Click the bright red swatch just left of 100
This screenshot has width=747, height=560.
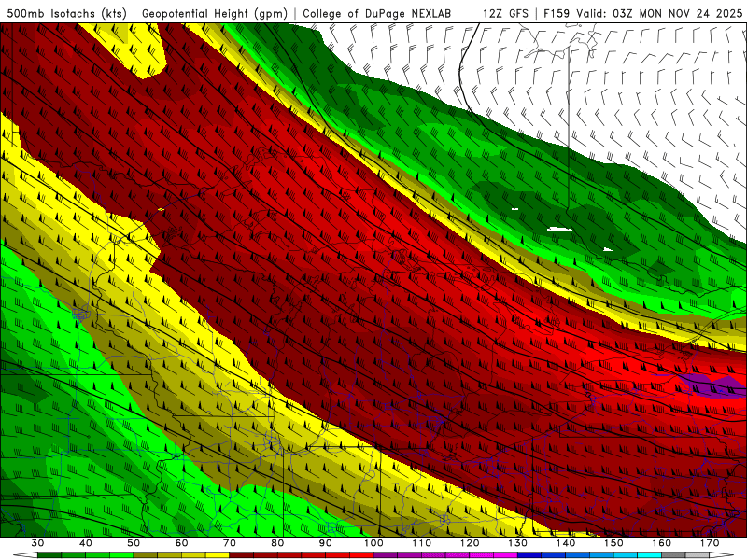click(361, 555)
